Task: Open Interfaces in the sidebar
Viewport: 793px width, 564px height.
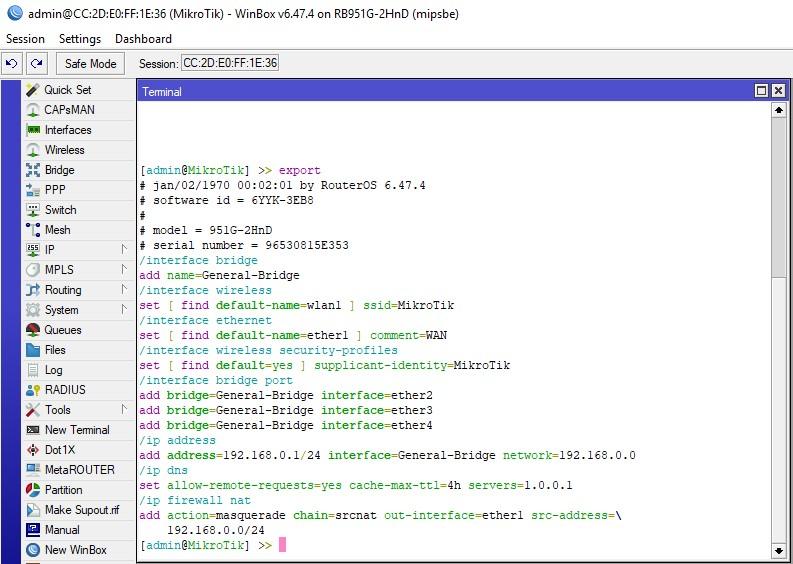Action: point(67,130)
